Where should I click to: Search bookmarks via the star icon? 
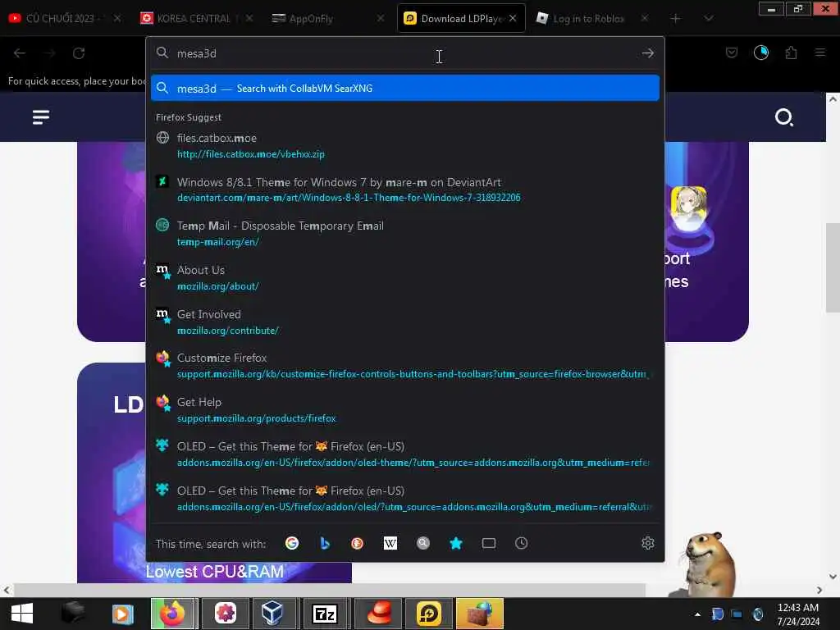[x=456, y=543]
